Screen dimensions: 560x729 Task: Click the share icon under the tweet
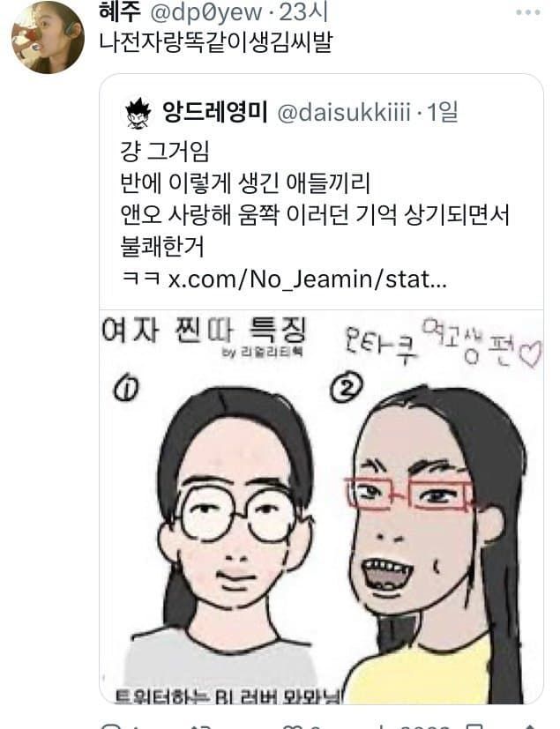click(x=531, y=725)
